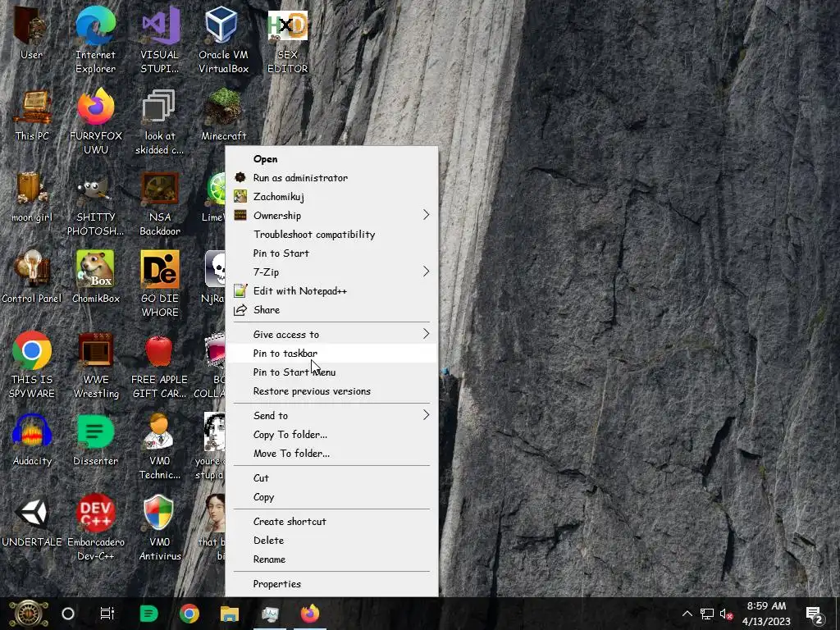The image size is (840, 630).
Task: Expand the 7-Zip submenu arrow
Action: tap(426, 272)
